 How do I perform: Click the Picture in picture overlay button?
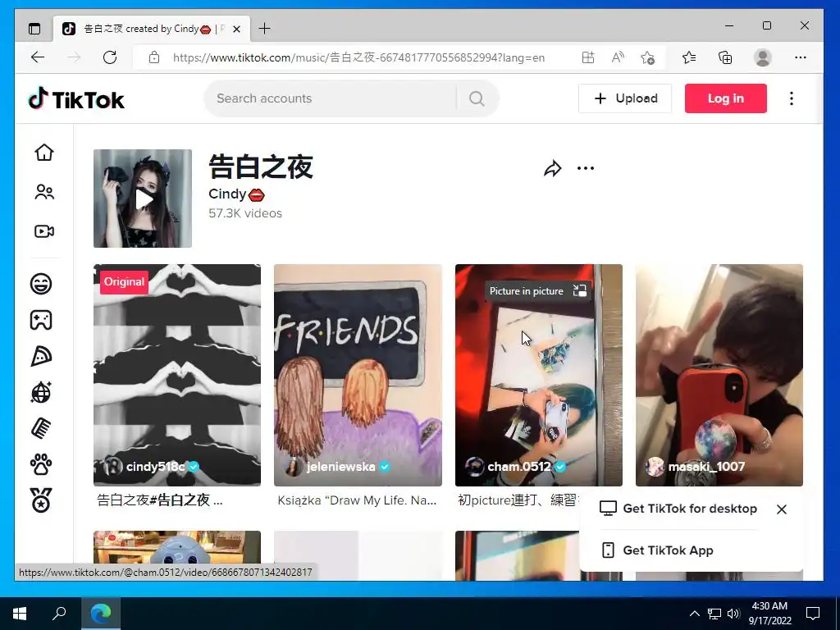coord(537,291)
